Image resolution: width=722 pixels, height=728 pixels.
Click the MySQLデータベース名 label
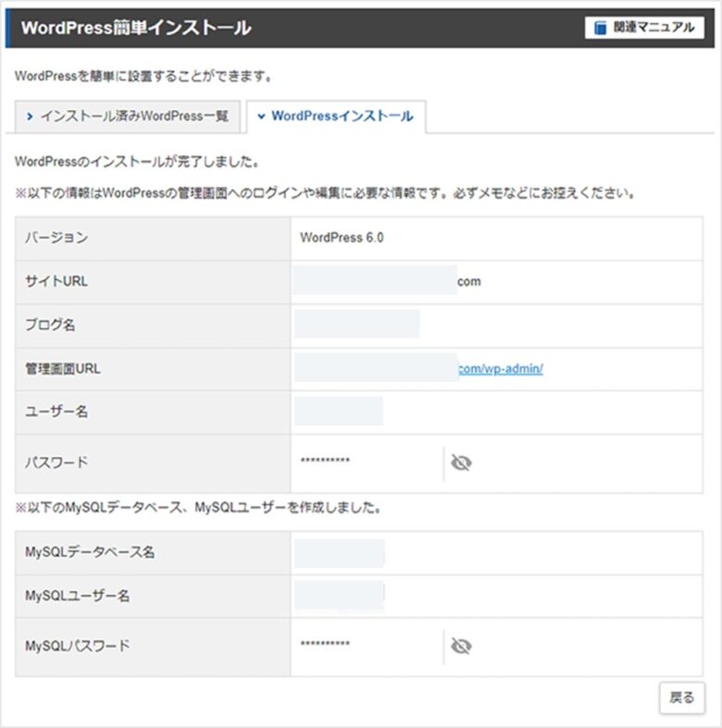(90, 552)
